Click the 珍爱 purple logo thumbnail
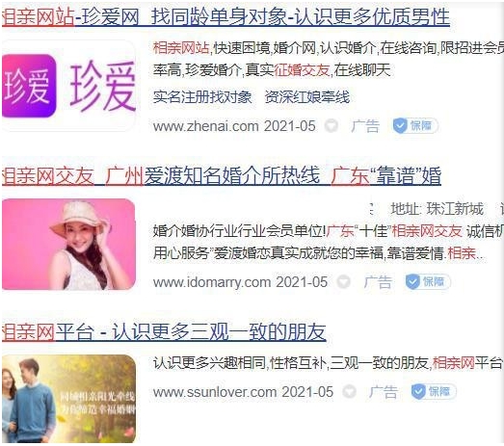The height and width of the screenshot is (446, 504). point(69,86)
